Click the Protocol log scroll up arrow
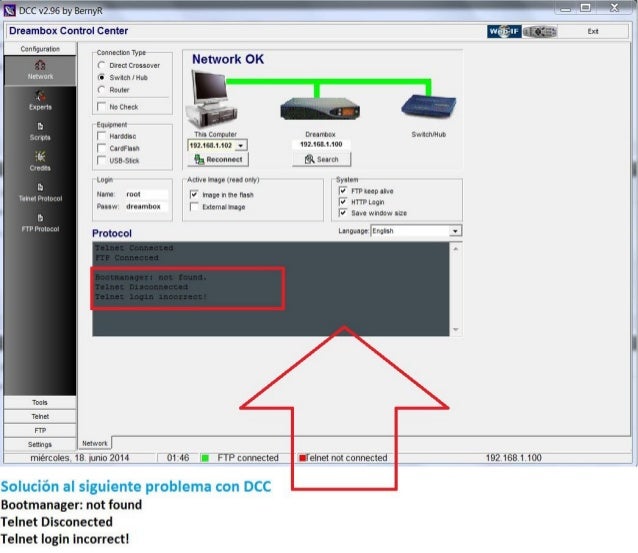This screenshot has height=553, width=638. click(x=456, y=249)
